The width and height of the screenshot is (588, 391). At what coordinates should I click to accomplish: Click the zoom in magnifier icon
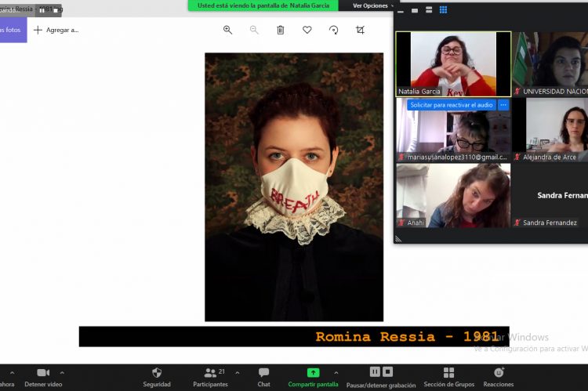tap(227, 30)
